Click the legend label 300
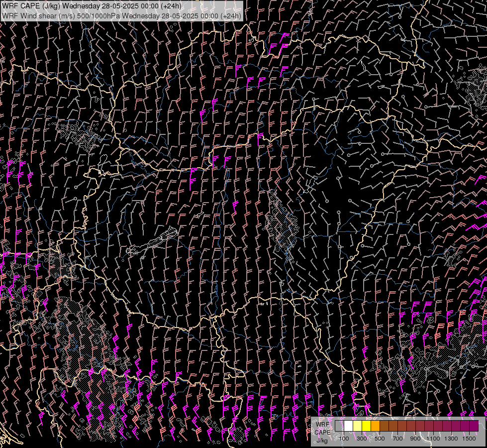The image size is (487, 448). point(362,439)
